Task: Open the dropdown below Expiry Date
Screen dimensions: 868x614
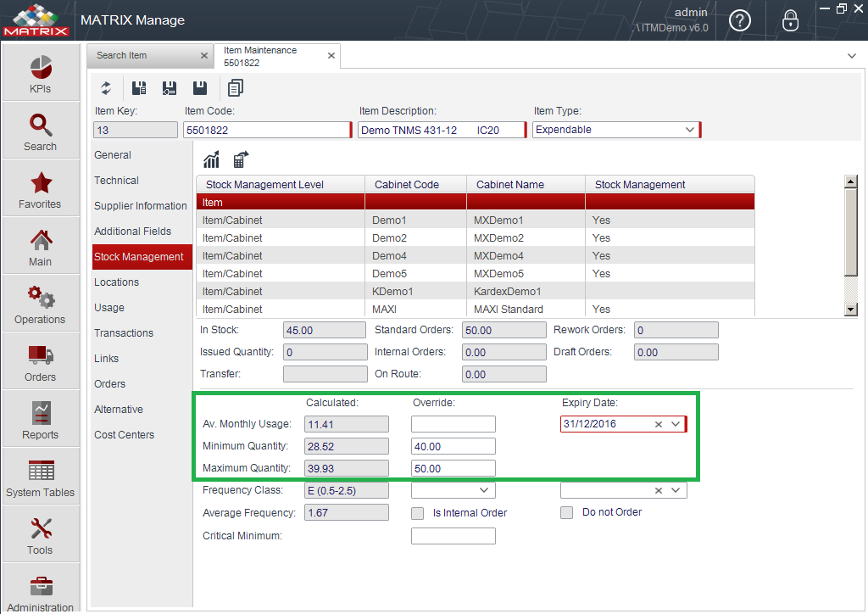Action: point(676,490)
